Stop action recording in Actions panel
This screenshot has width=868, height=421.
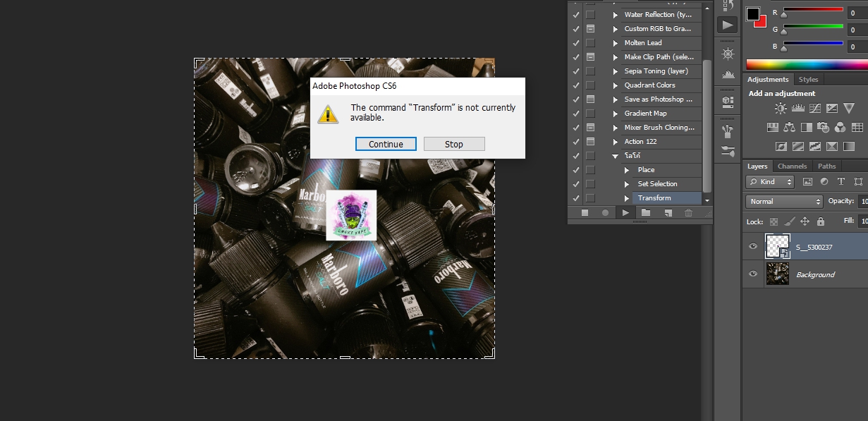[584, 213]
